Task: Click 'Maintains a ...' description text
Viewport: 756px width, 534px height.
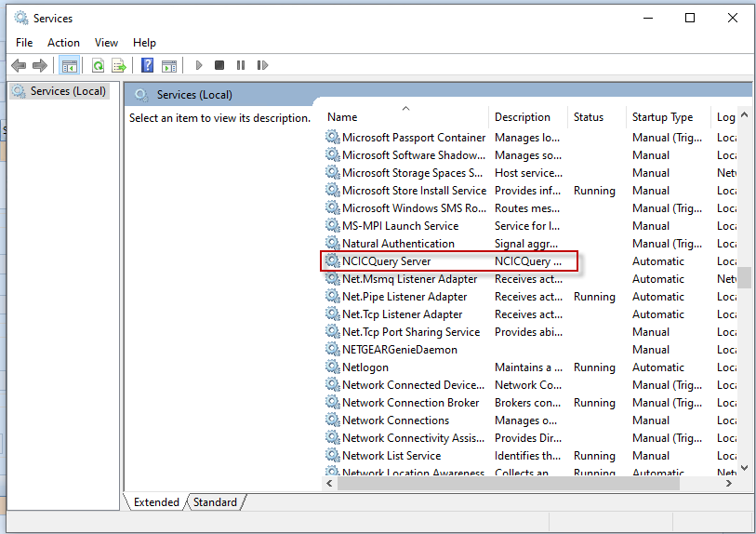Action: click(x=528, y=367)
